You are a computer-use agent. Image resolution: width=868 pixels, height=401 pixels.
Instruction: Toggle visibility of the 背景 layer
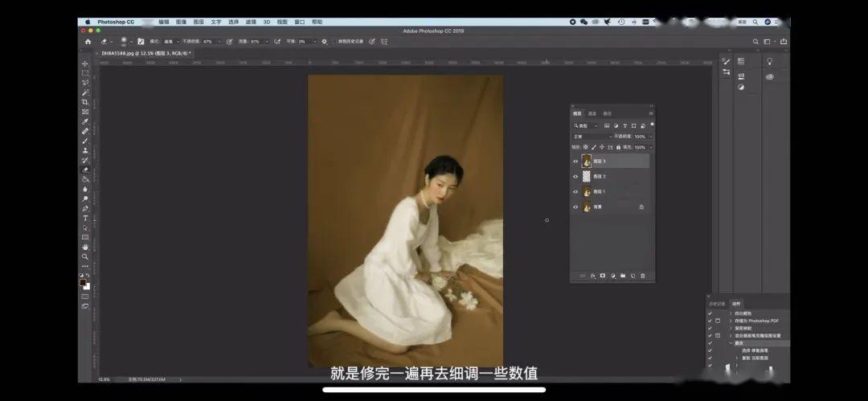coord(575,207)
